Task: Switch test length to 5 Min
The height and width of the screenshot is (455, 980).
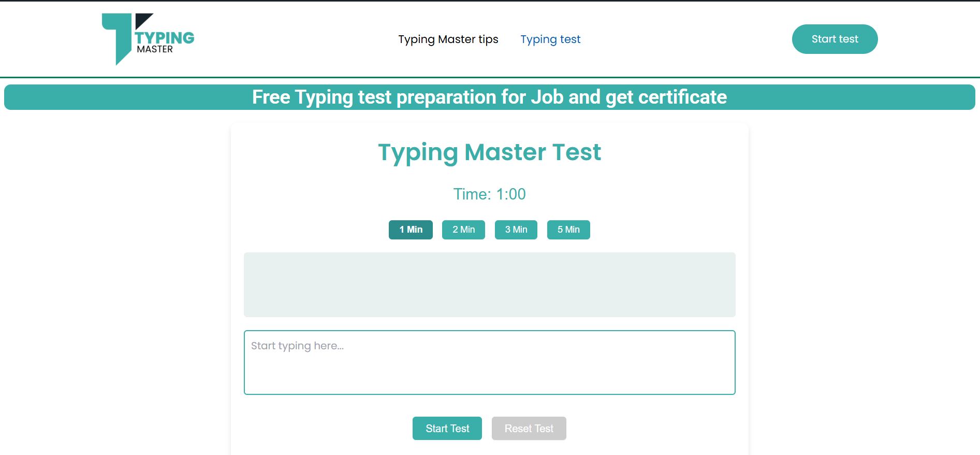Action: point(568,230)
